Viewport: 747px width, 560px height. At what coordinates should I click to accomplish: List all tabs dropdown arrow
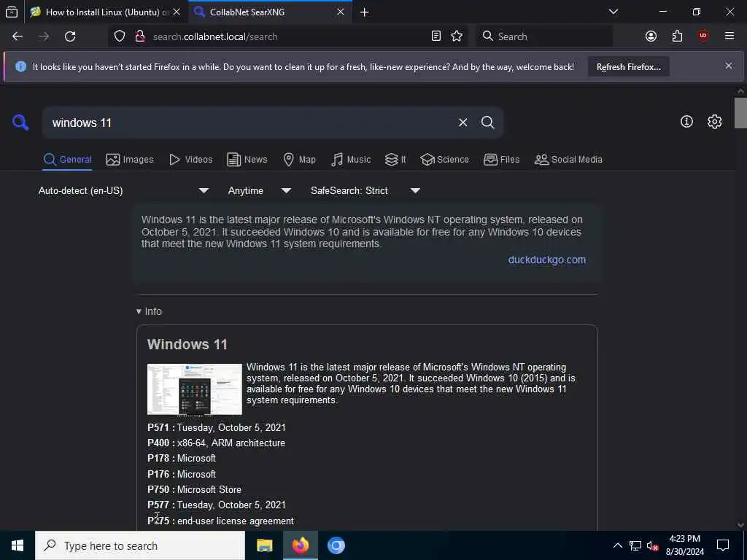click(x=614, y=12)
